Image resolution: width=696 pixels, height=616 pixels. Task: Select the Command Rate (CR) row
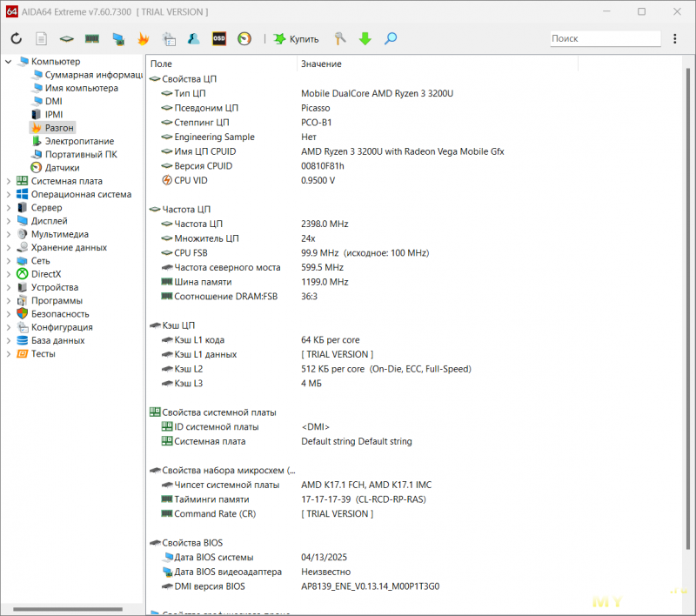(267, 514)
